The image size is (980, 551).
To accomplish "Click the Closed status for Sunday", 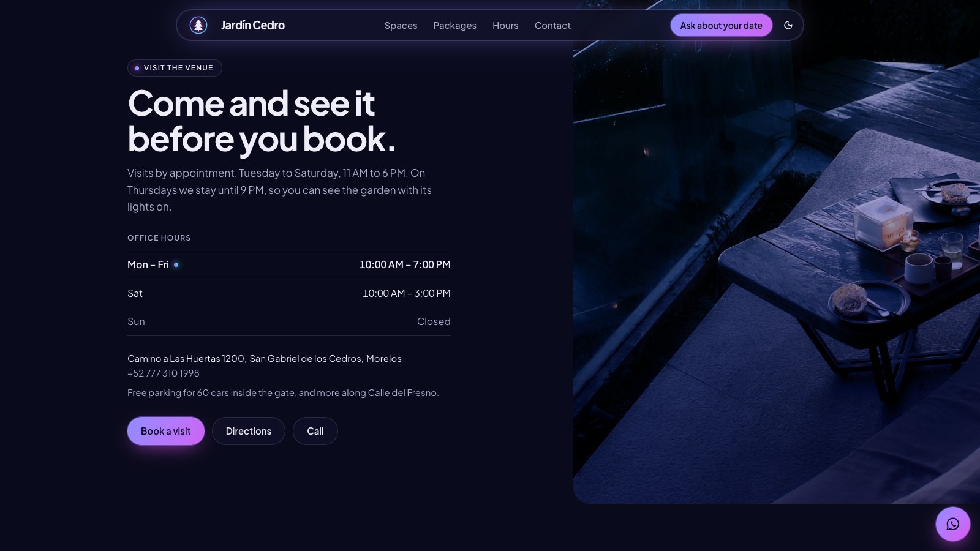I will click(434, 321).
